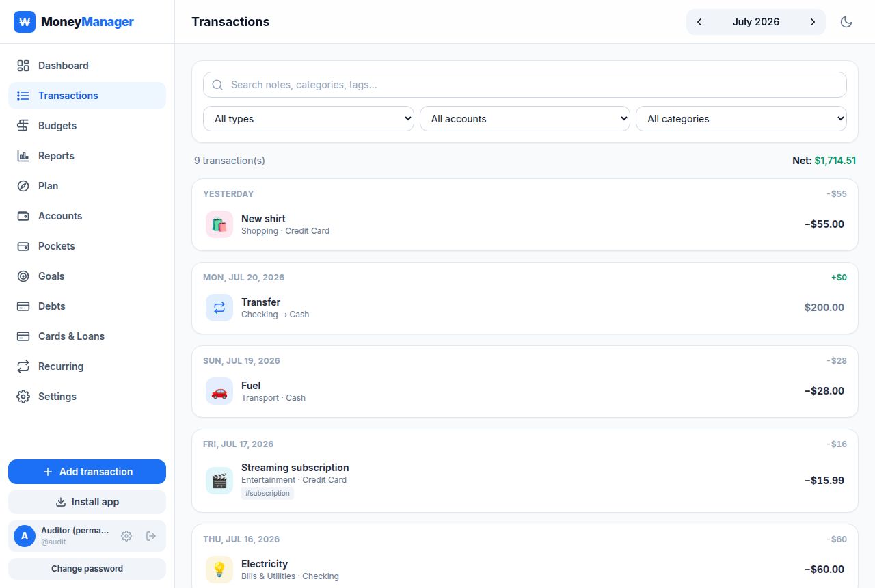
Task: Go to the Plan page
Action: [87, 186]
